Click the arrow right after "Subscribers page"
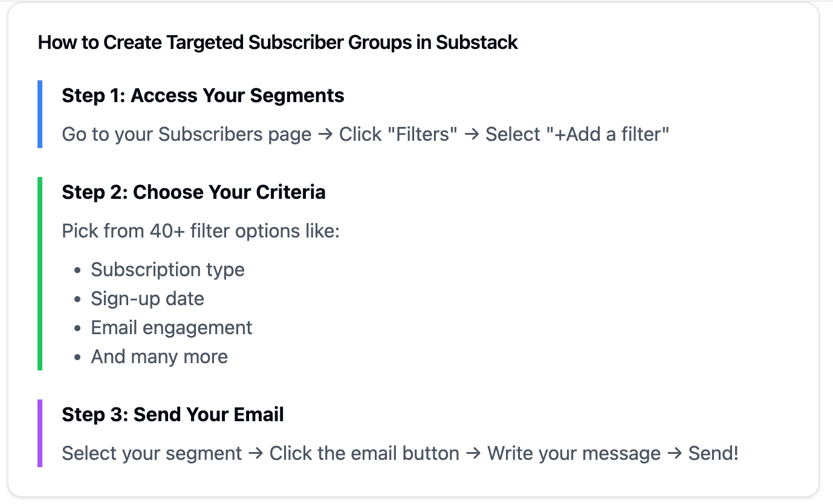 pyautogui.click(x=325, y=134)
